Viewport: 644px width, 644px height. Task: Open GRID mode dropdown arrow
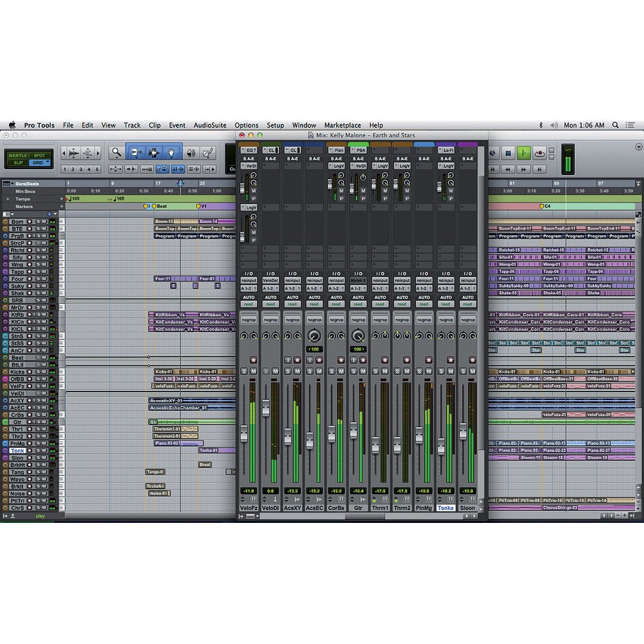coord(48,163)
